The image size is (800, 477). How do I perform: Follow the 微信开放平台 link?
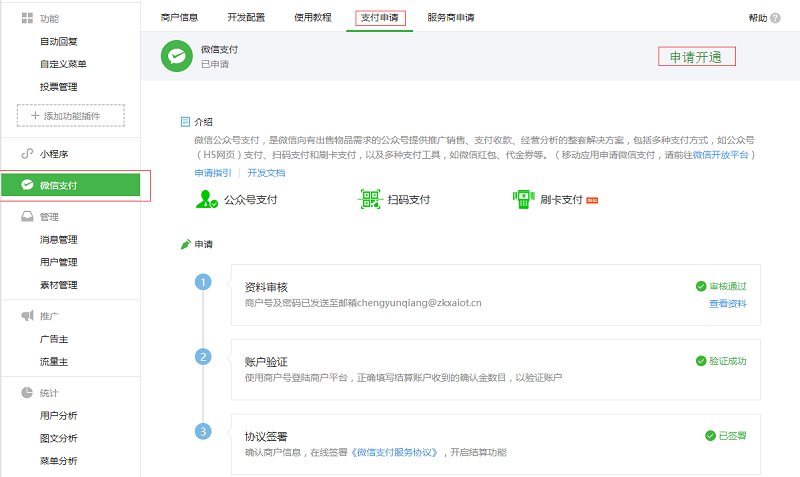click(720, 155)
